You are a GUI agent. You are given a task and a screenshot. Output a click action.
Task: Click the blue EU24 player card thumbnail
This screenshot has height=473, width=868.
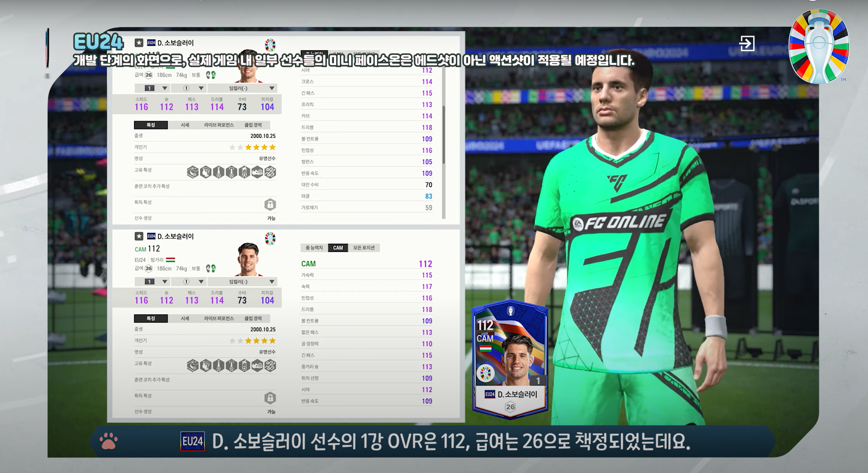(510, 359)
